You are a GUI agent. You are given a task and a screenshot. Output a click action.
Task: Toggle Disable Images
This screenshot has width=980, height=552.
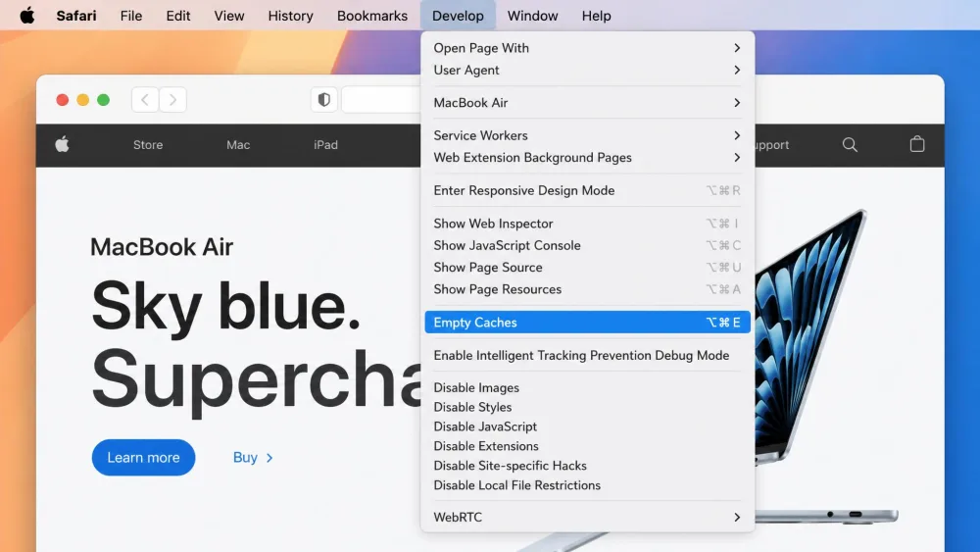point(587,387)
